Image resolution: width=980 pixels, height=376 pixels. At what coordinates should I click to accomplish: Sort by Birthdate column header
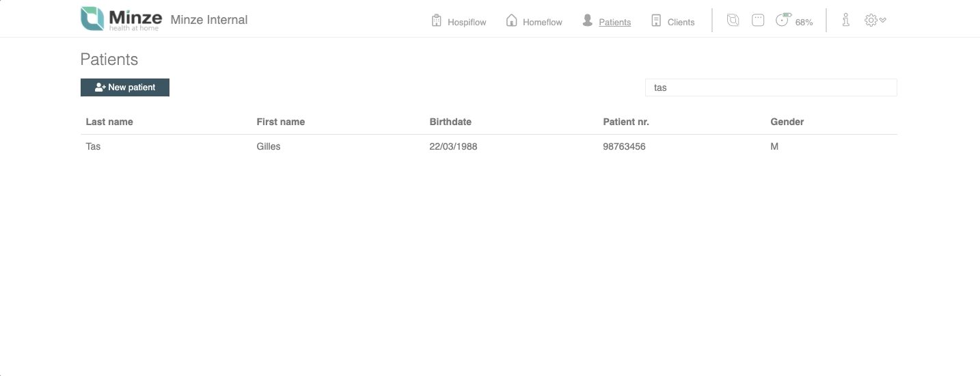(450, 122)
